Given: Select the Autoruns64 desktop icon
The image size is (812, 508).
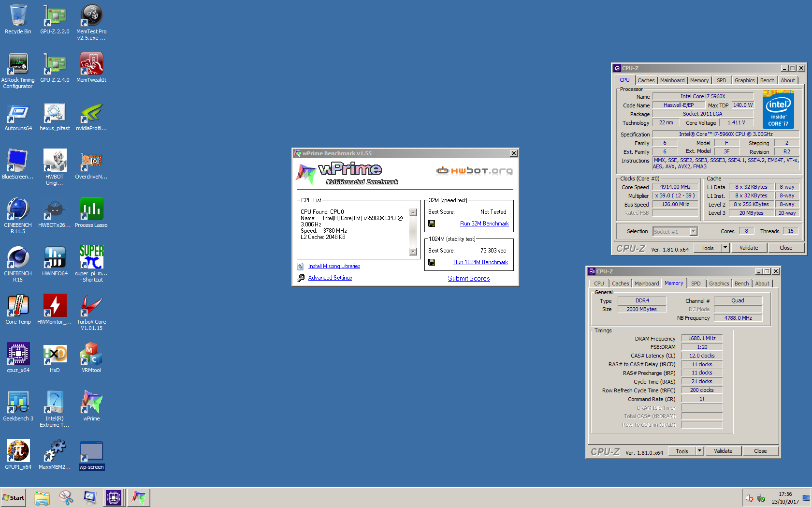Looking at the screenshot, I should [18, 116].
